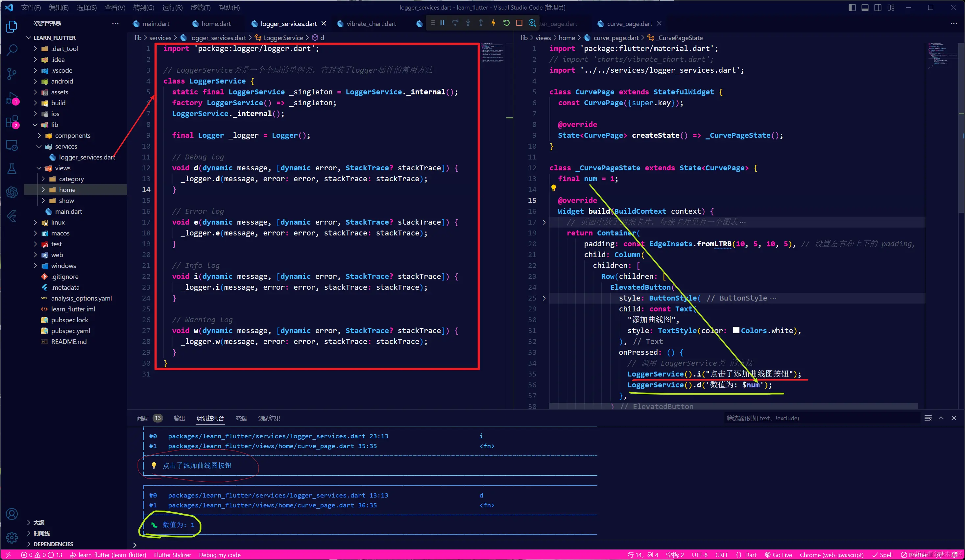965x560 pixels.
Task: Click debug Step Out button
Action: pos(481,23)
